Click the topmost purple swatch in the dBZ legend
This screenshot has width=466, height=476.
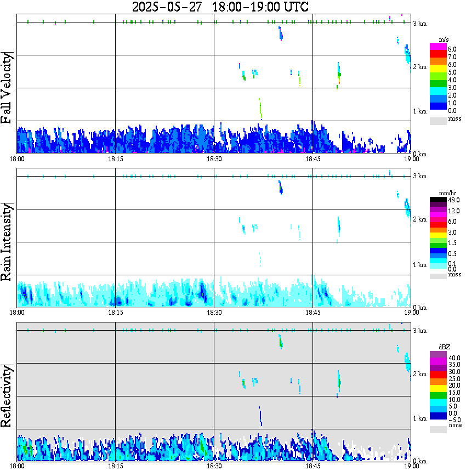[438, 354]
